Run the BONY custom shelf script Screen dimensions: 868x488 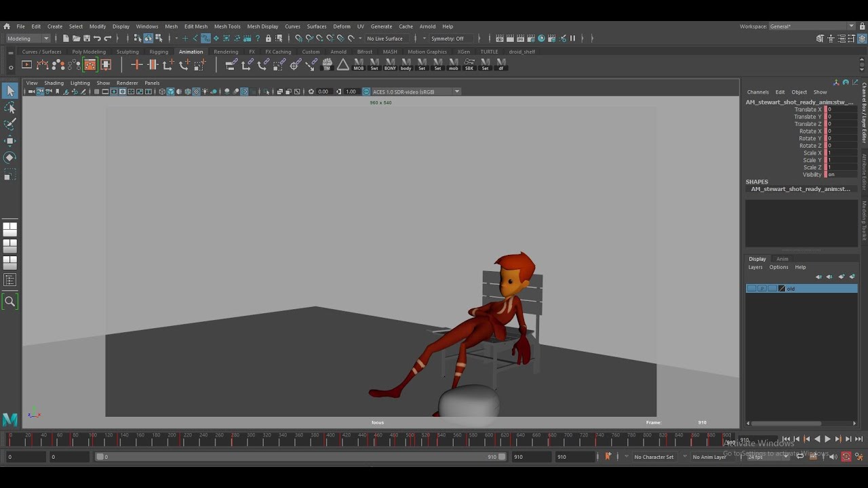point(390,64)
